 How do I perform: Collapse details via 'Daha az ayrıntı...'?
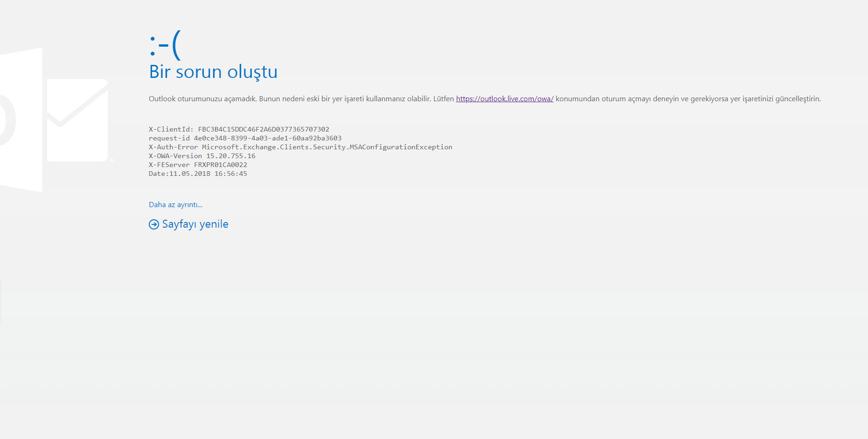(175, 205)
